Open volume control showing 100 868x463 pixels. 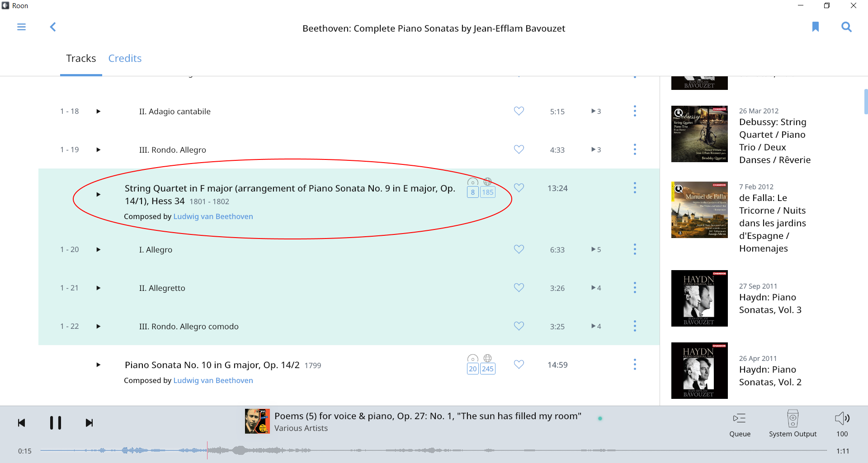(842, 424)
